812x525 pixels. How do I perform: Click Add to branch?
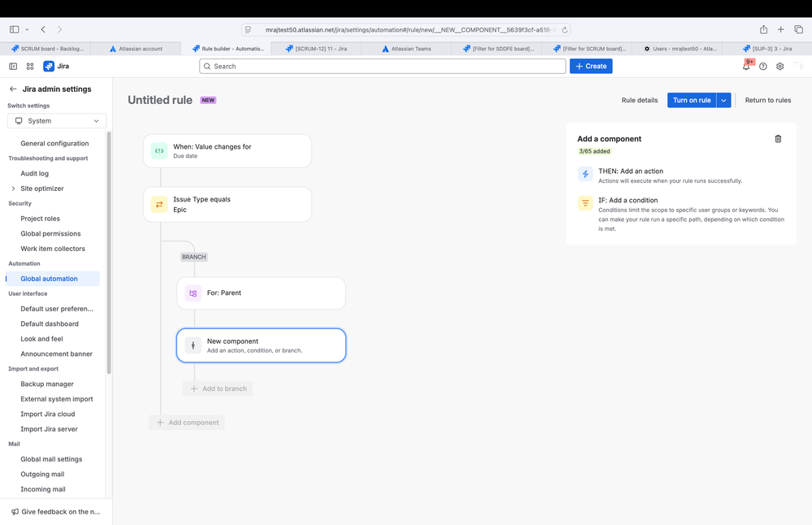click(218, 388)
